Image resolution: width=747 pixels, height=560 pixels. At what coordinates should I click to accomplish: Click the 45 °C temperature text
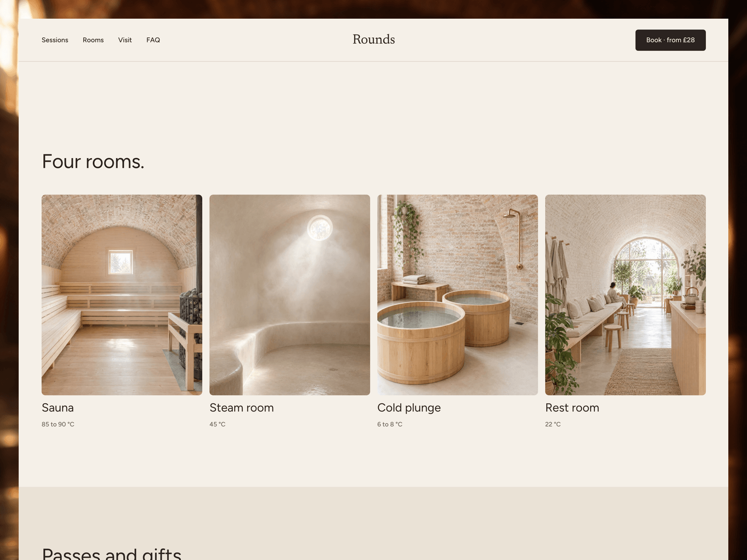coord(218,424)
